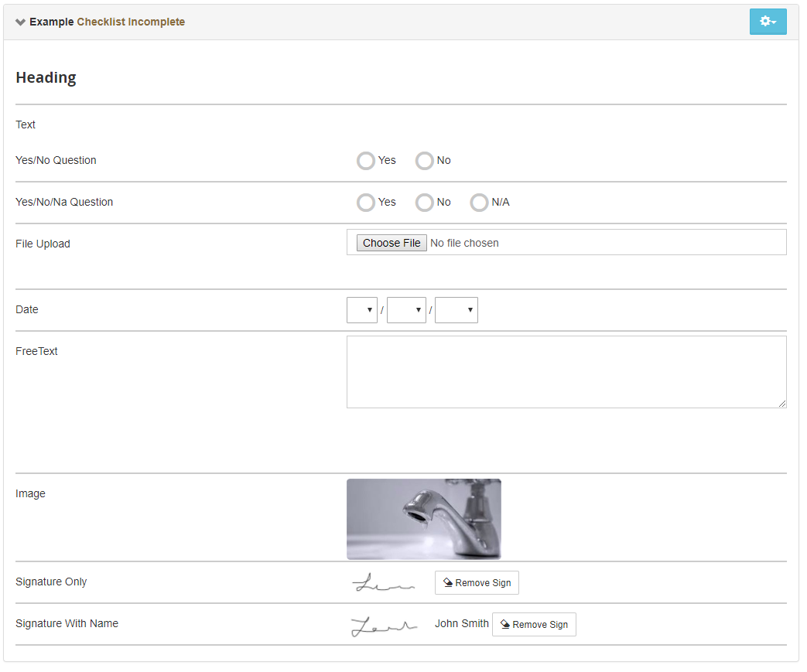The width and height of the screenshot is (807, 672).
Task: Click eraser icon beside John Smith
Action: point(505,625)
